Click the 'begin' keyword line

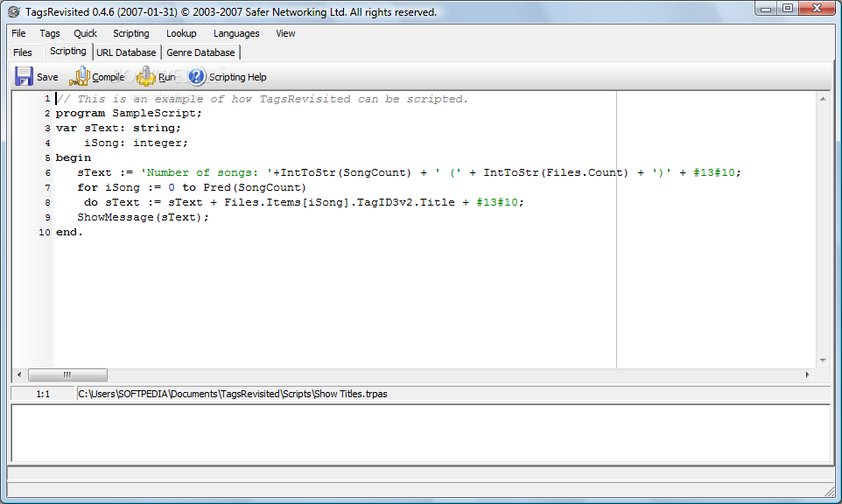click(74, 157)
